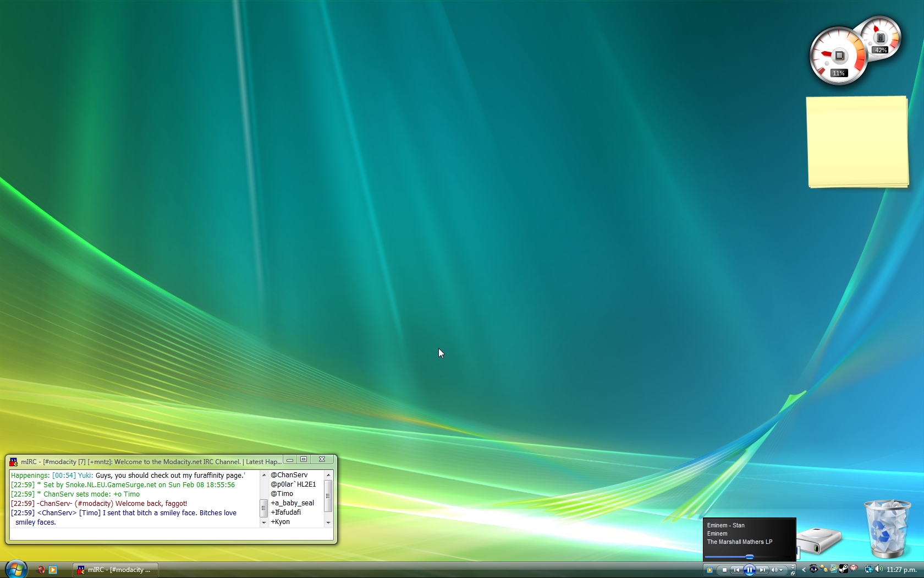924x578 pixels.
Task: Open the network connection tray icon
Action: point(868,569)
